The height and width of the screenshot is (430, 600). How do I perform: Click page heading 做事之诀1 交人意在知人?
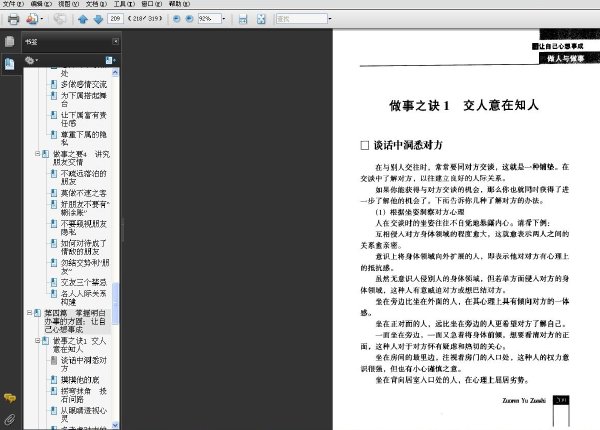[x=464, y=105]
